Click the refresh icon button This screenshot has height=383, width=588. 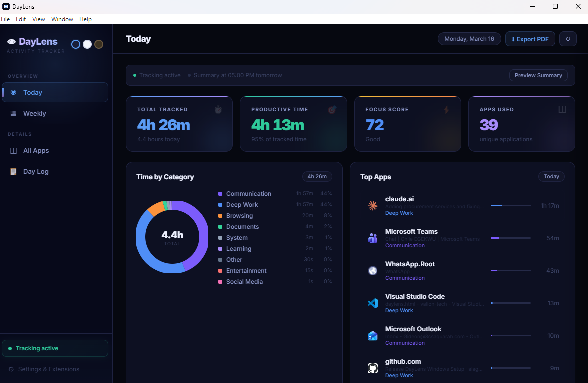pos(568,39)
